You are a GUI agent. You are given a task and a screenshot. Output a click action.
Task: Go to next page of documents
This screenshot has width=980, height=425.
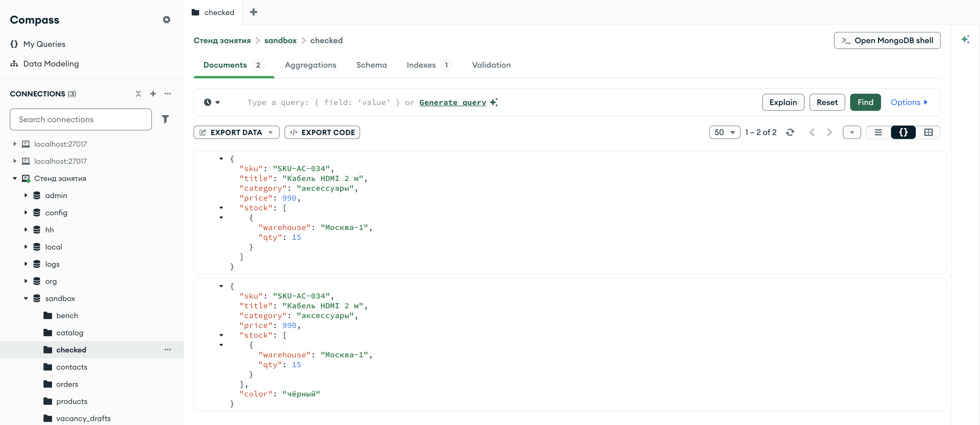click(x=829, y=132)
